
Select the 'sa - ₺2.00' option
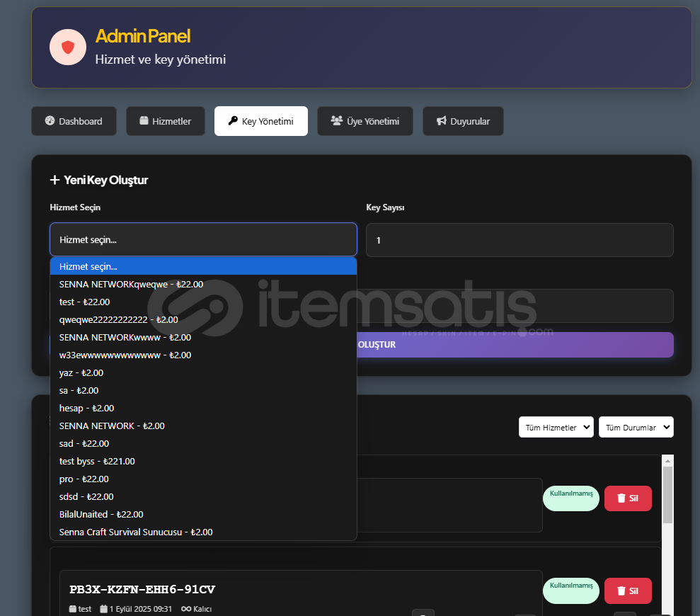204,390
